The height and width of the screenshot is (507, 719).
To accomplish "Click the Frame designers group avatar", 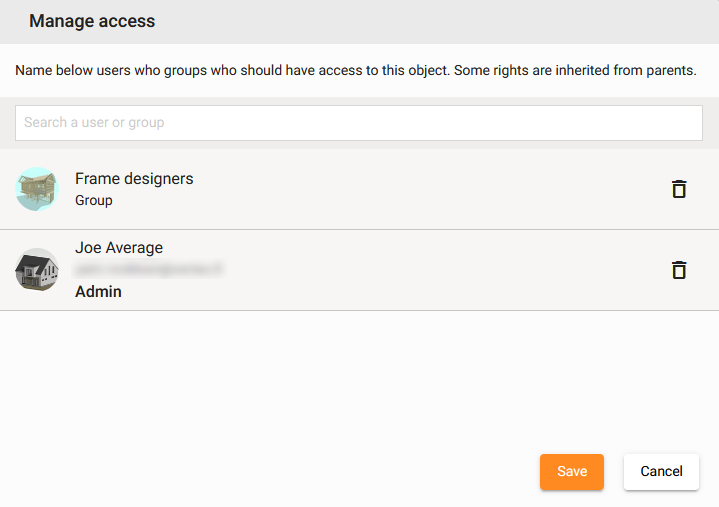I will 37,189.
